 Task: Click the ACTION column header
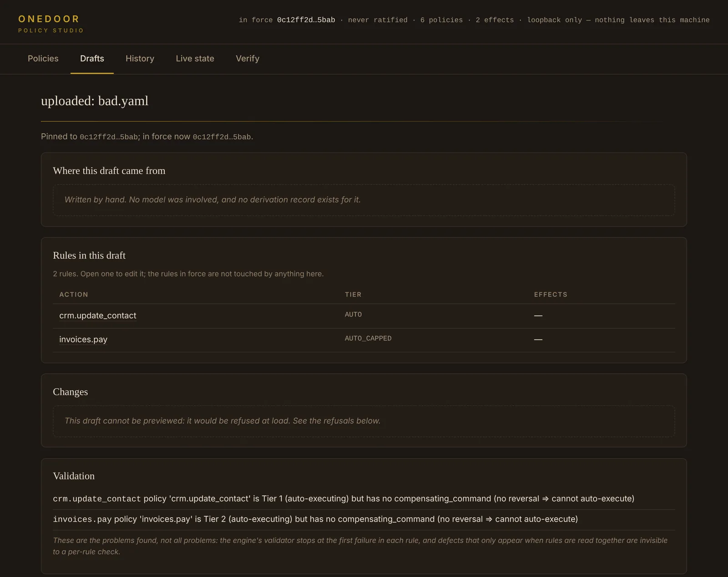tap(74, 295)
